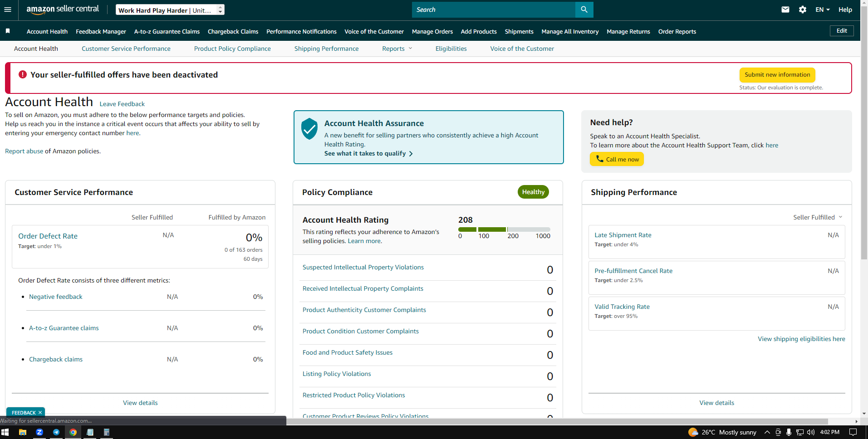Click the Help link in header
868x439 pixels.
(x=845, y=10)
